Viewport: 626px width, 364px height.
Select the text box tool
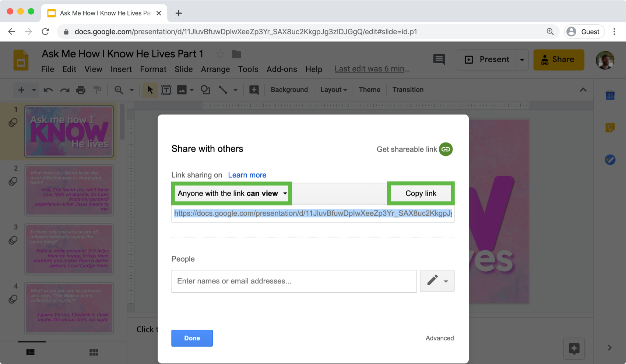click(166, 90)
